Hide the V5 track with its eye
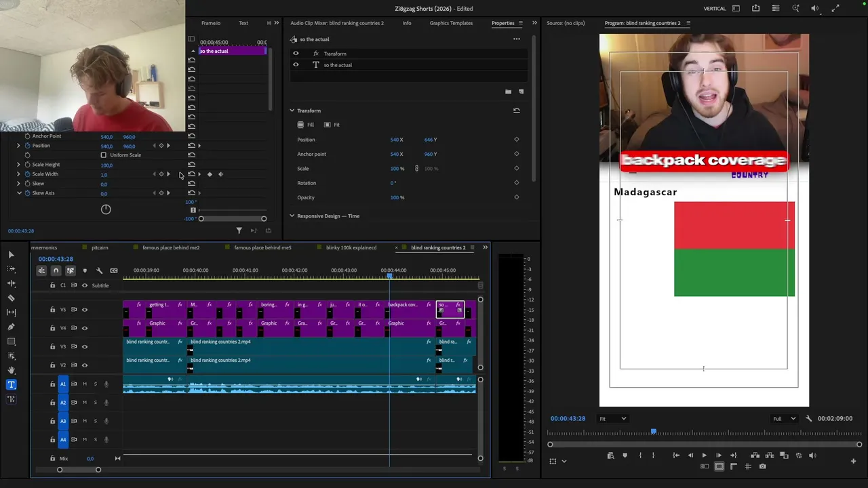The width and height of the screenshot is (868, 488). click(x=85, y=310)
